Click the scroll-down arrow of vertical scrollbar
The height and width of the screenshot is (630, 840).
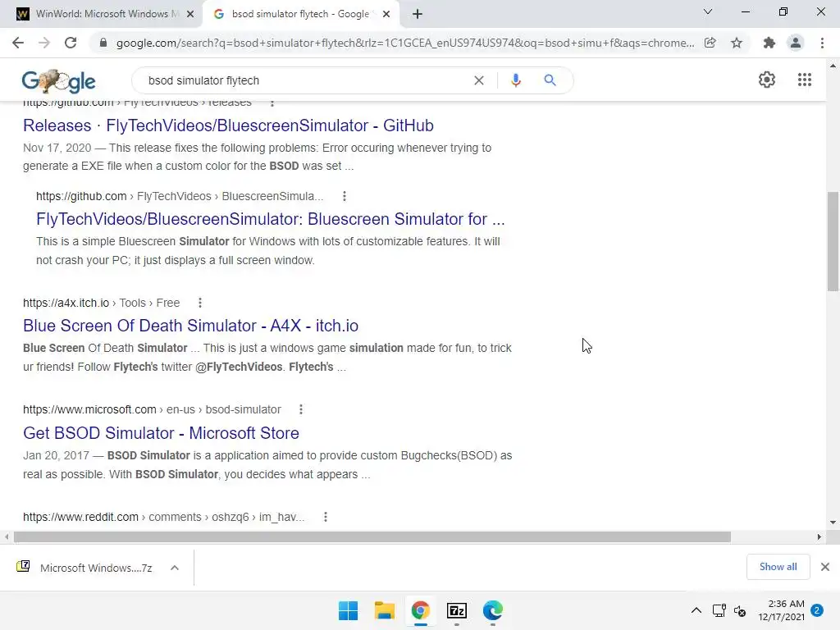833,522
